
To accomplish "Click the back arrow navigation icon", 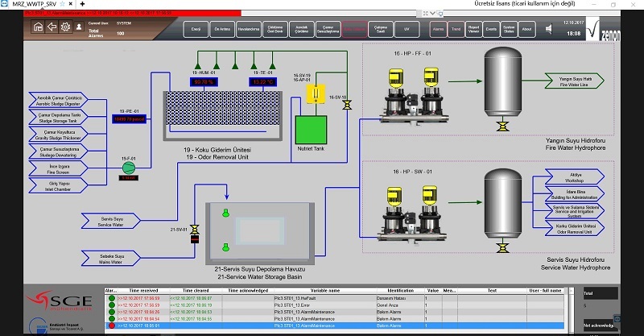I will [52, 27].
